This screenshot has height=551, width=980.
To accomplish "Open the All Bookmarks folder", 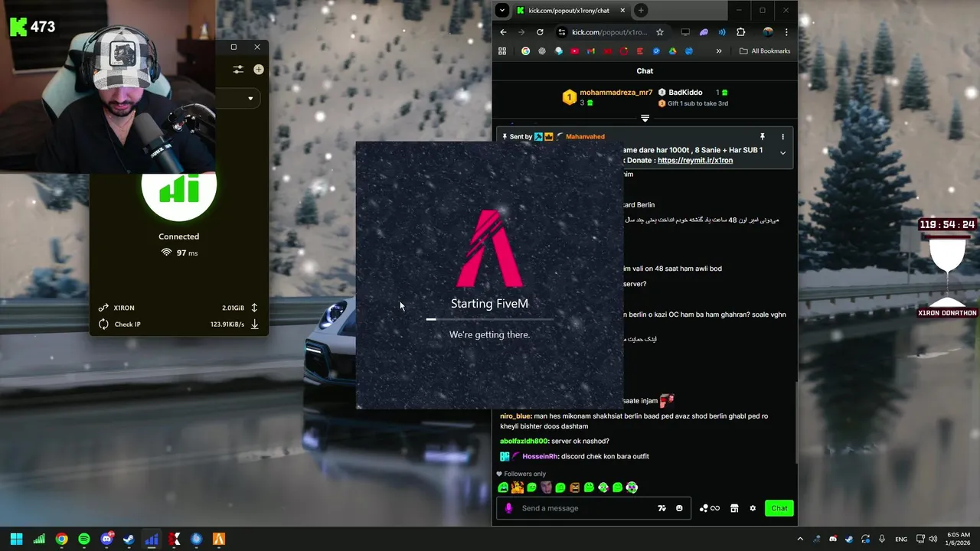I will tap(765, 51).
